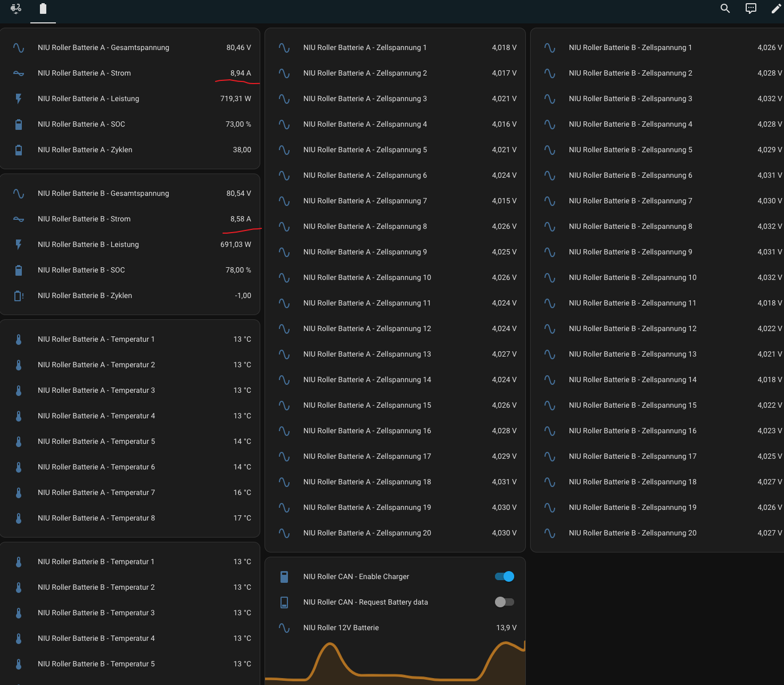This screenshot has width=784, height=685.
Task: Click the Batterie B Zyklen battery alert icon
Action: click(x=19, y=295)
